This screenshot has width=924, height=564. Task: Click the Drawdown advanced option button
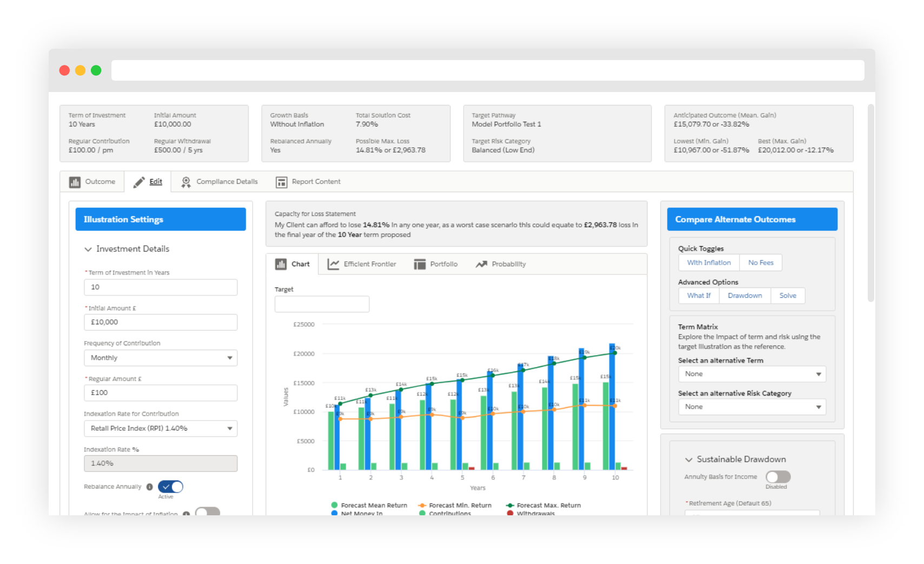[744, 296]
